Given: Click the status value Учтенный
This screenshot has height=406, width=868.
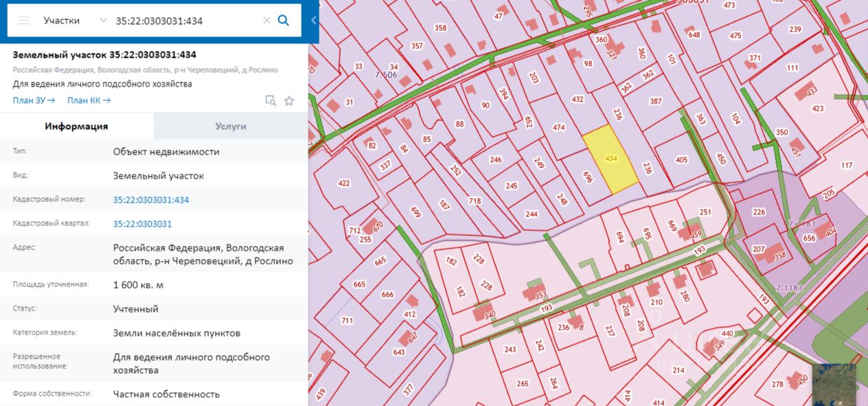Looking at the screenshot, I should (136, 309).
